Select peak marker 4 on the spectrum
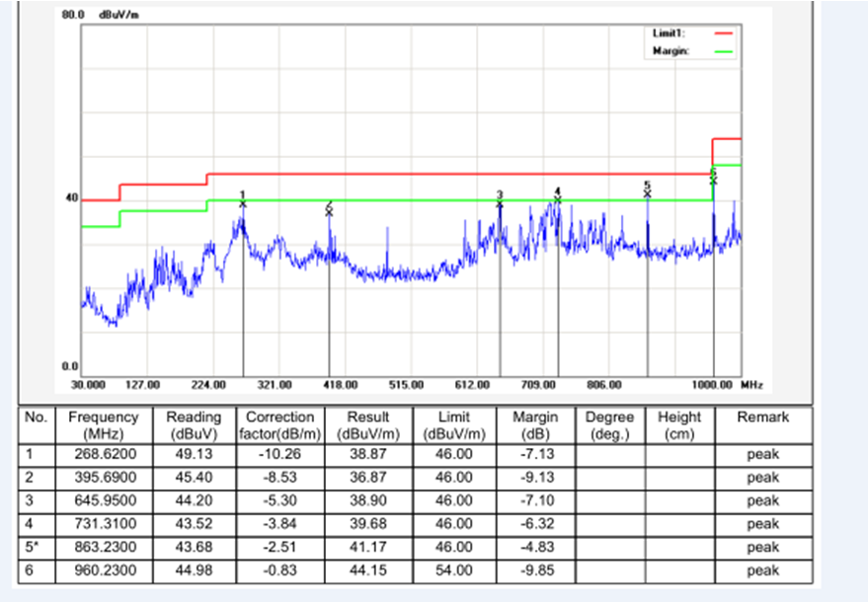868x603 pixels. click(x=557, y=197)
